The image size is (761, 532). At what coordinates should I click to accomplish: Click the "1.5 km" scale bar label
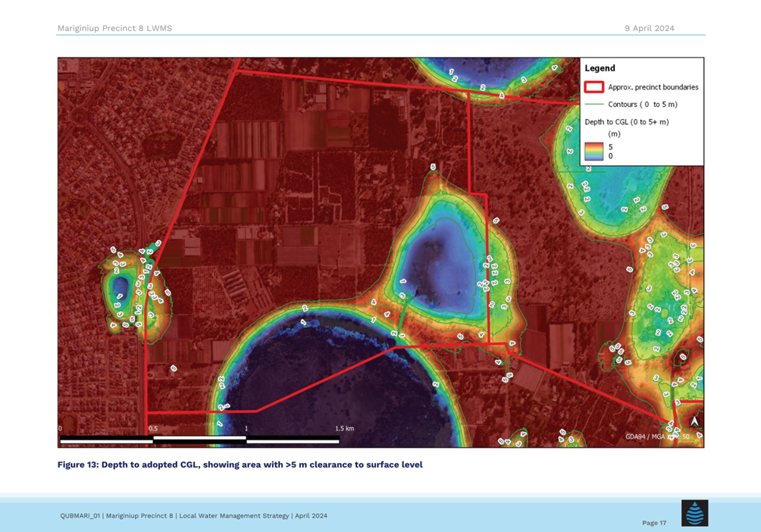(x=344, y=429)
